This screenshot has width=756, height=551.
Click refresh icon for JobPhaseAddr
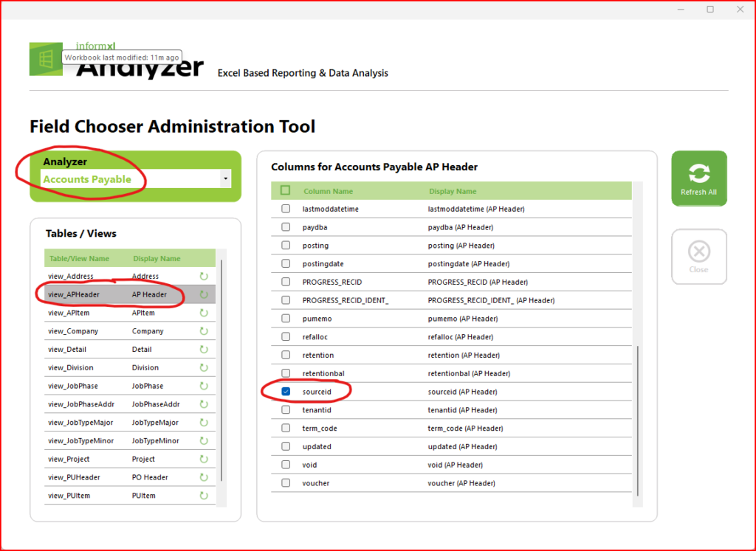pos(204,404)
